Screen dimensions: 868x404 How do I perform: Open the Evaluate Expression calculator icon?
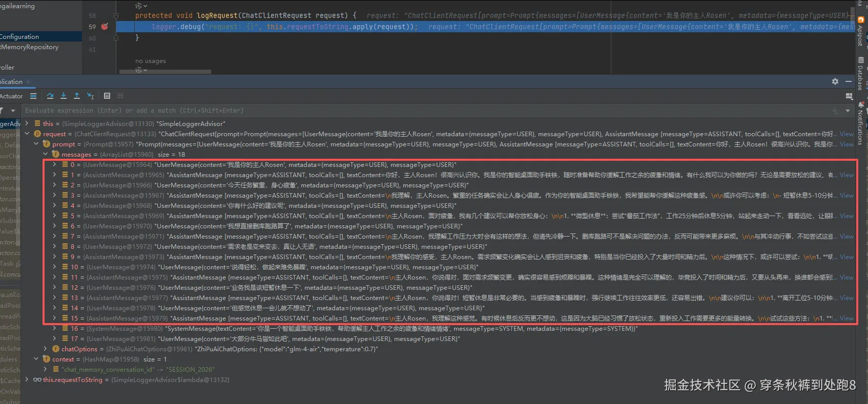(107, 96)
